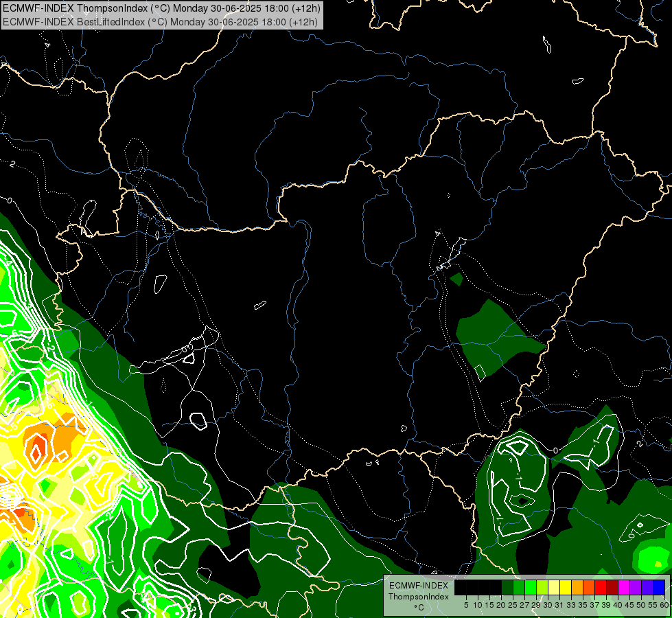Click the legend value '29'

535,605
